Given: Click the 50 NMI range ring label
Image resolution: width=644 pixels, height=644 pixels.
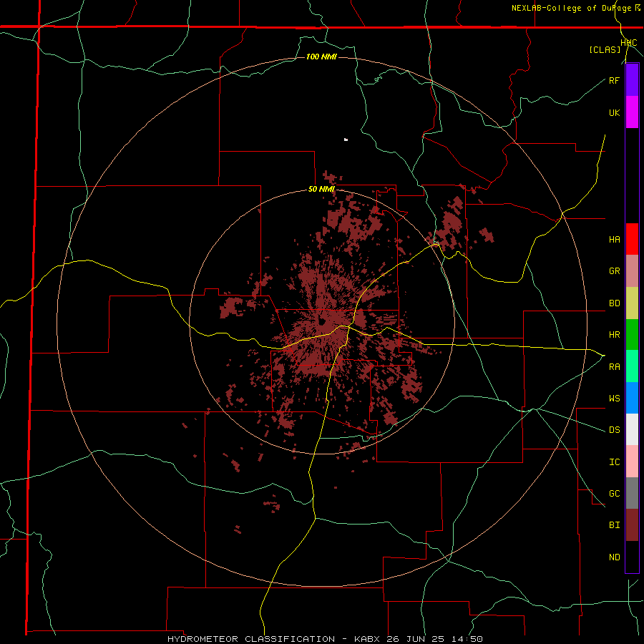Looking at the screenshot, I should (x=321, y=190).
